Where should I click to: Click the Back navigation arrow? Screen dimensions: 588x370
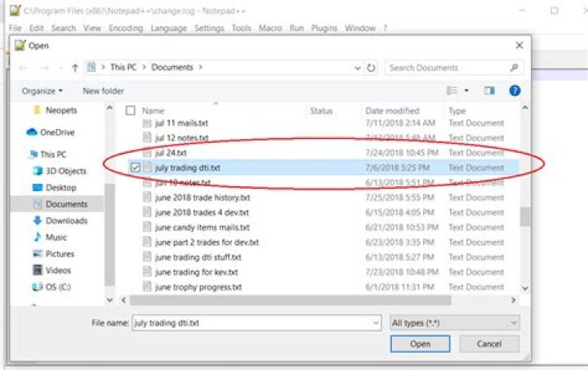pos(23,68)
